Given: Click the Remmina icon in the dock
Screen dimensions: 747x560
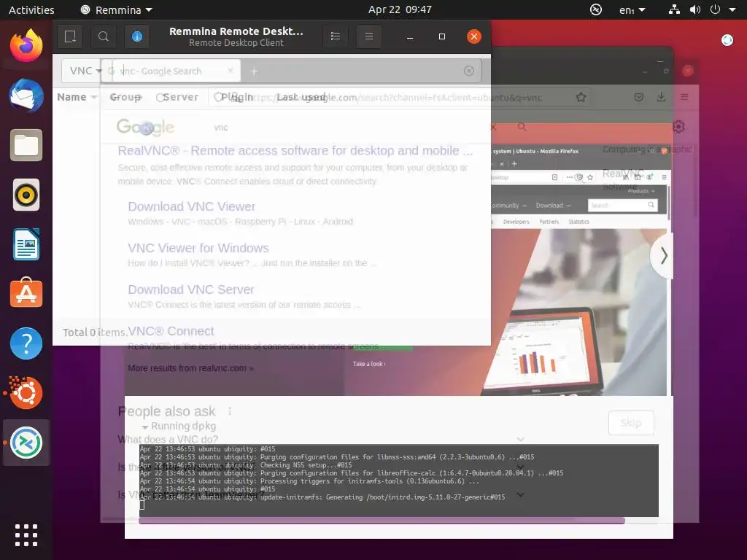Looking at the screenshot, I should (26, 443).
